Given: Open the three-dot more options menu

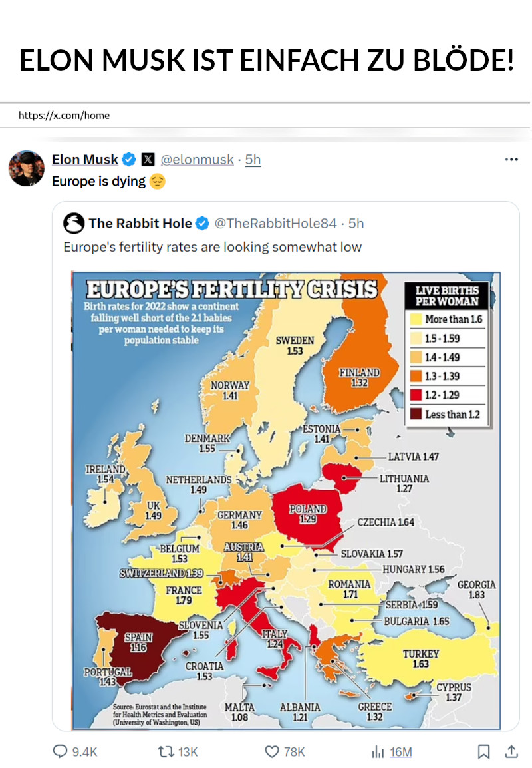Looking at the screenshot, I should pyautogui.click(x=511, y=160).
